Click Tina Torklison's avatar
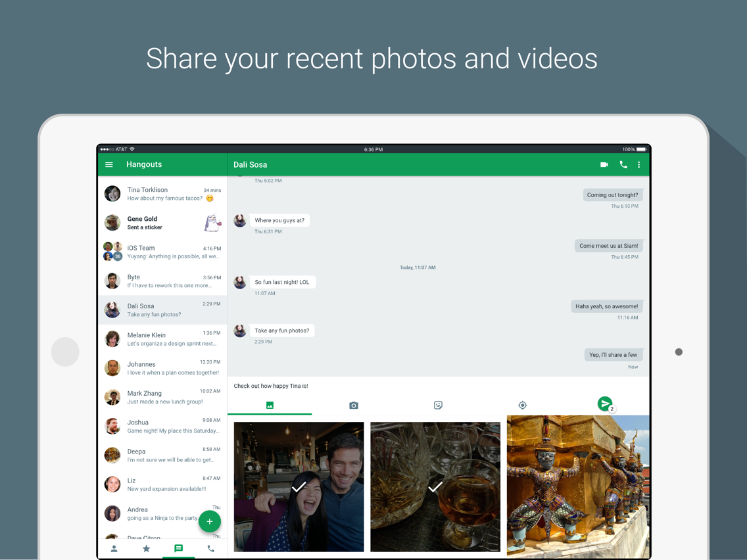Image resolution: width=747 pixels, height=560 pixels. click(112, 194)
